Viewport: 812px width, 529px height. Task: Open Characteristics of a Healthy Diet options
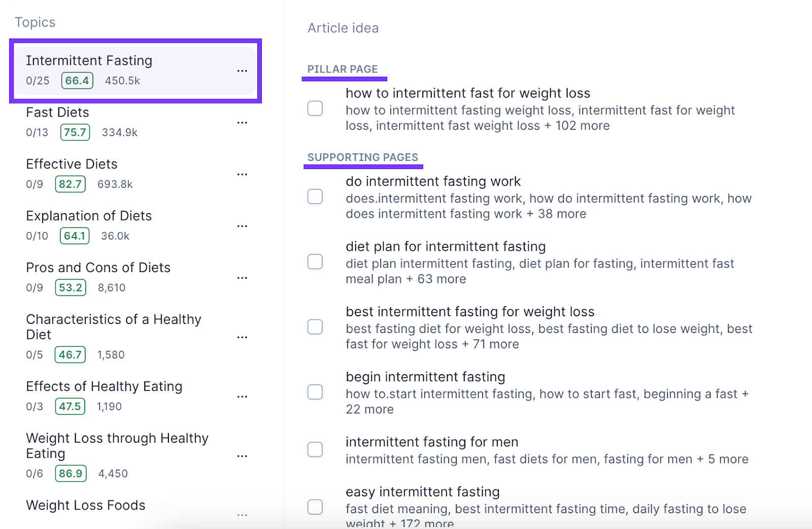pyautogui.click(x=242, y=338)
